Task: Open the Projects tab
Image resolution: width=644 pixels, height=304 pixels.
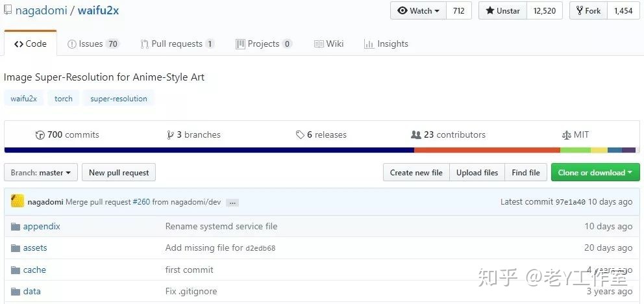Action: pos(264,44)
